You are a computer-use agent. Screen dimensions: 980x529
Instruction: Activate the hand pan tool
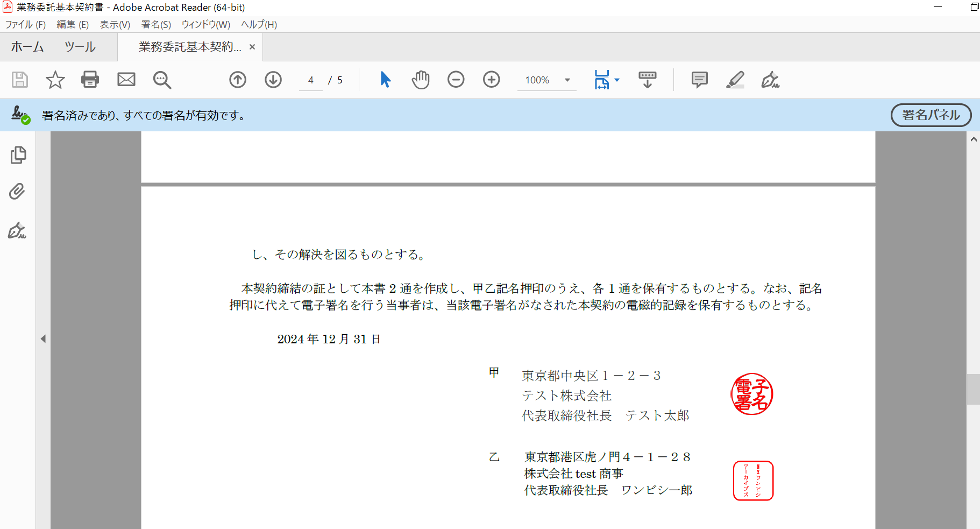[x=421, y=80]
